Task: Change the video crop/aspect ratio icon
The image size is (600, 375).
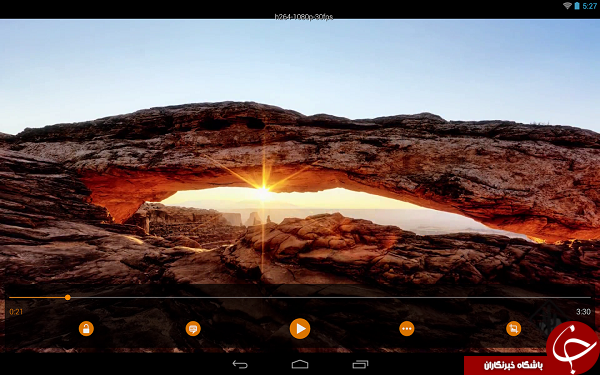Action: coord(514,328)
